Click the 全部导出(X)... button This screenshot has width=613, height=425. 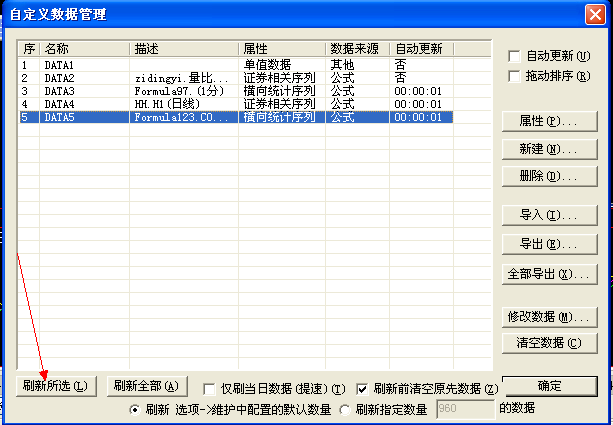tap(550, 274)
